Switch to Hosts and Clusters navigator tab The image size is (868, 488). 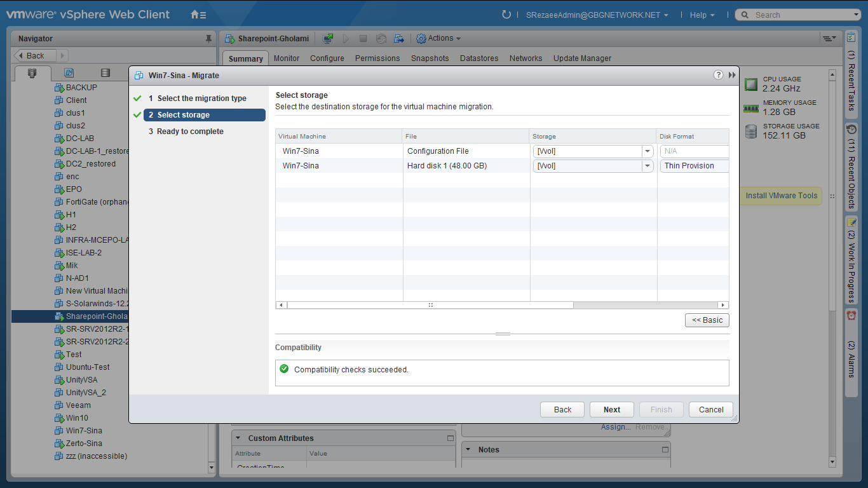(x=32, y=73)
